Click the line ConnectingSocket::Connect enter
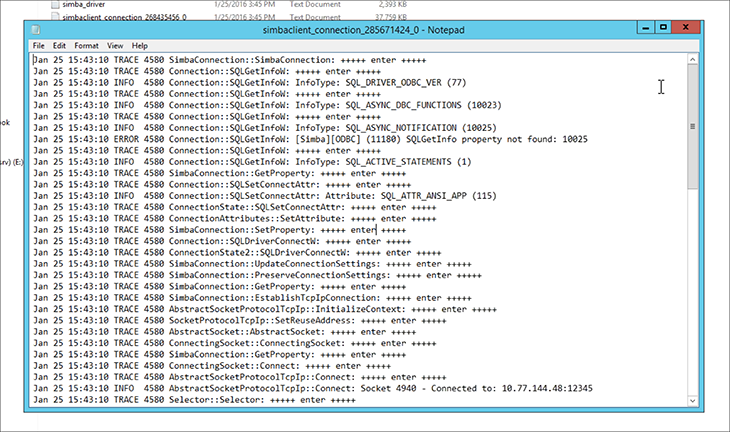Viewport: 730px width, 432px height. pos(212,366)
